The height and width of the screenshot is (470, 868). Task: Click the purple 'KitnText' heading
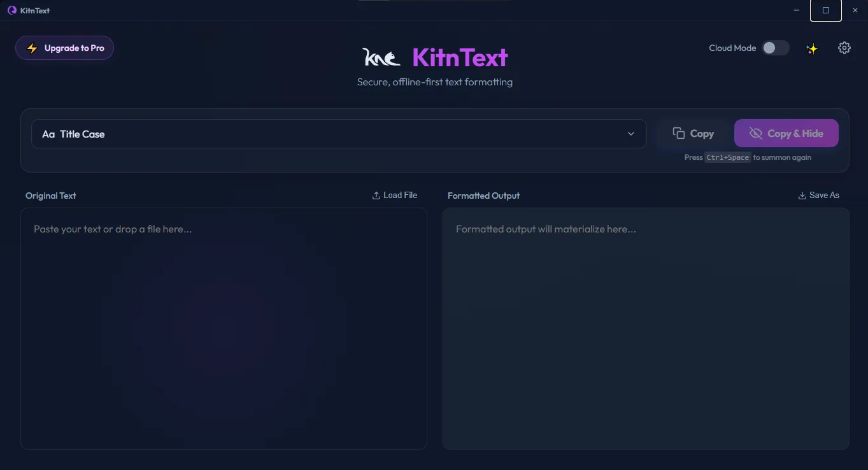[x=460, y=57]
